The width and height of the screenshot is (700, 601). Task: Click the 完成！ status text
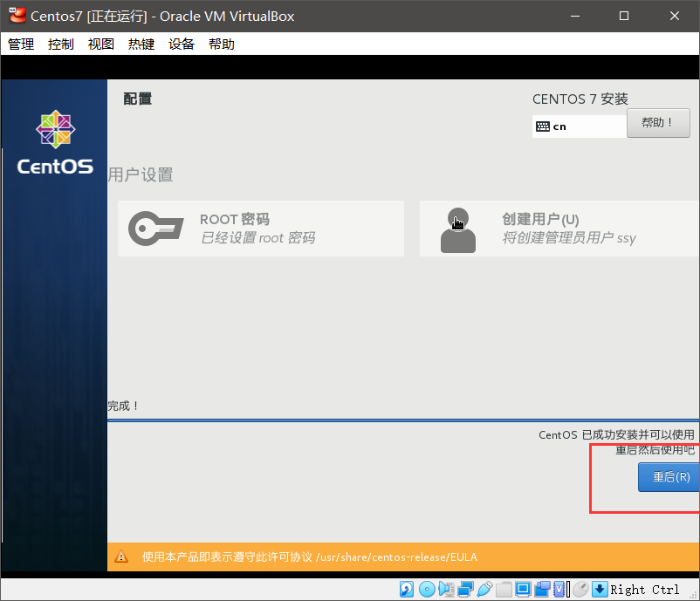(x=123, y=406)
